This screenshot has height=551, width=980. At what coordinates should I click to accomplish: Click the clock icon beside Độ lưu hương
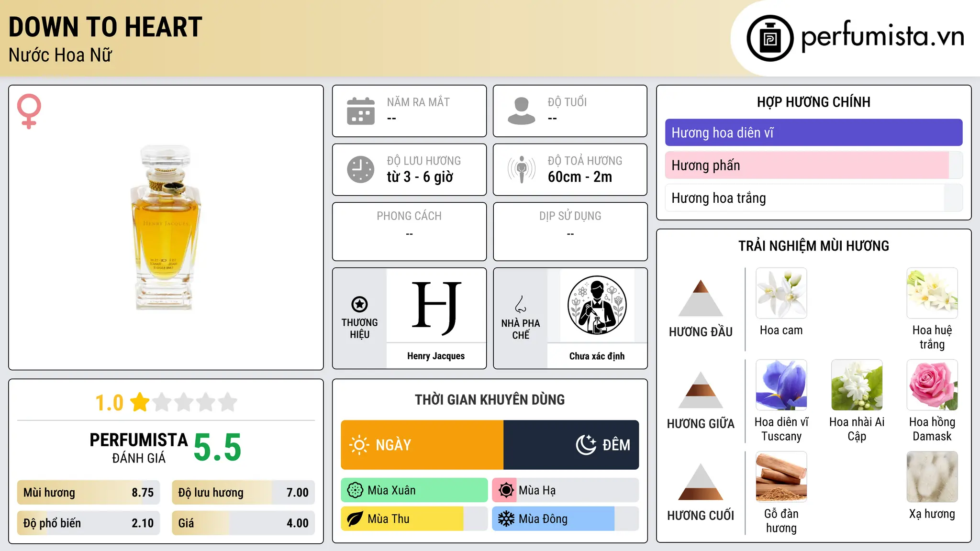[361, 169]
